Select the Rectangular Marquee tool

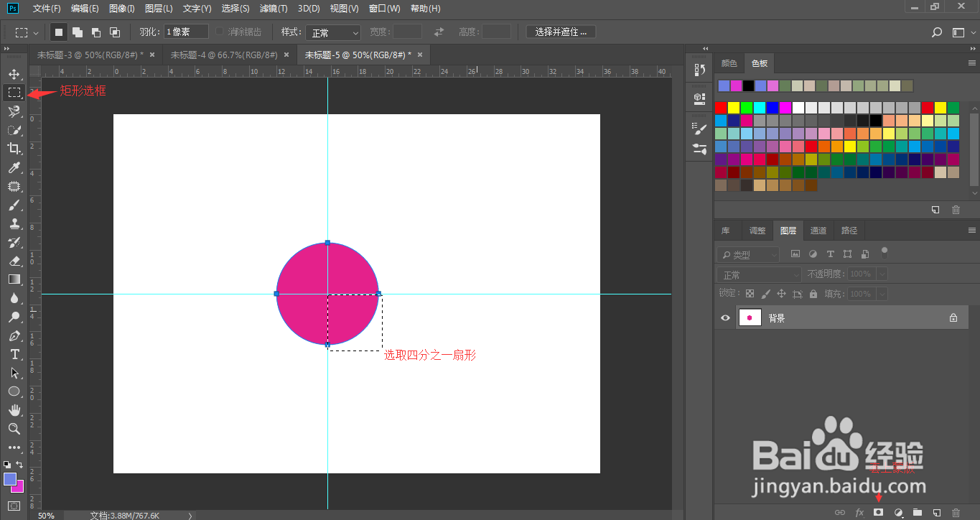(14, 93)
